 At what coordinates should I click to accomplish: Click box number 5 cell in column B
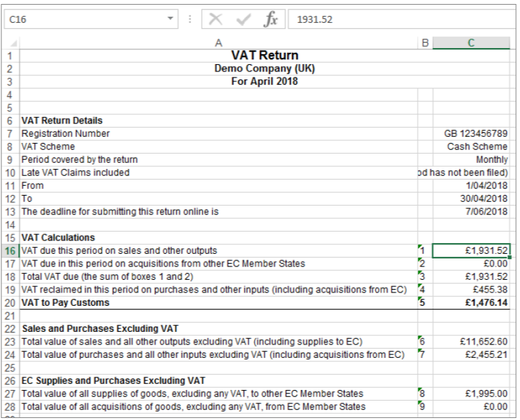pyautogui.click(x=425, y=302)
